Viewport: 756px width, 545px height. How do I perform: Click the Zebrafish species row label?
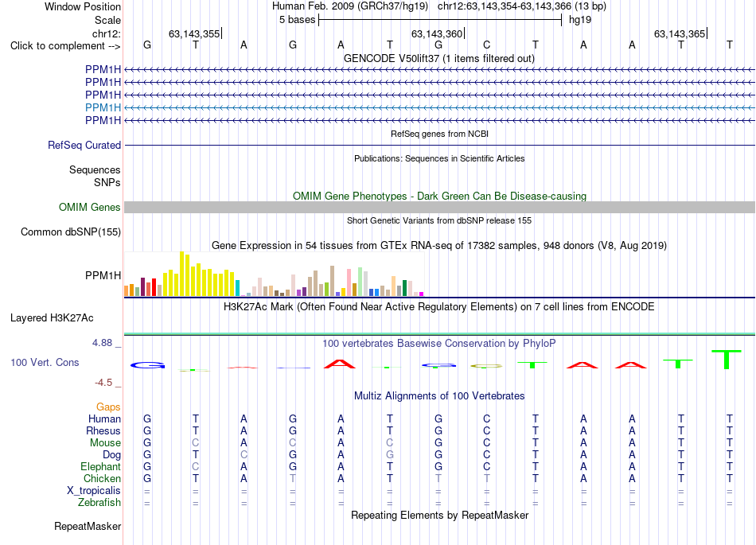point(99,503)
